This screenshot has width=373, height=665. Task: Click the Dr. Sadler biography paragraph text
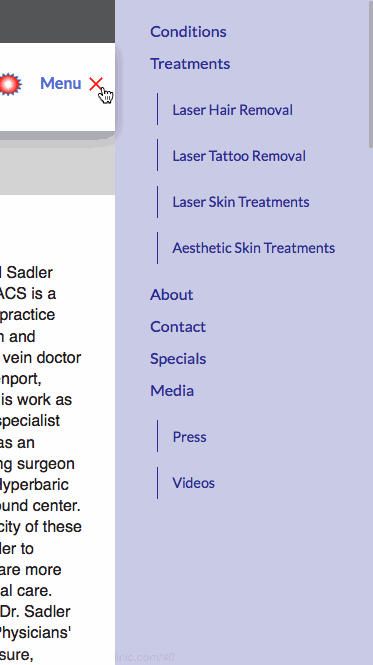pos(41,463)
